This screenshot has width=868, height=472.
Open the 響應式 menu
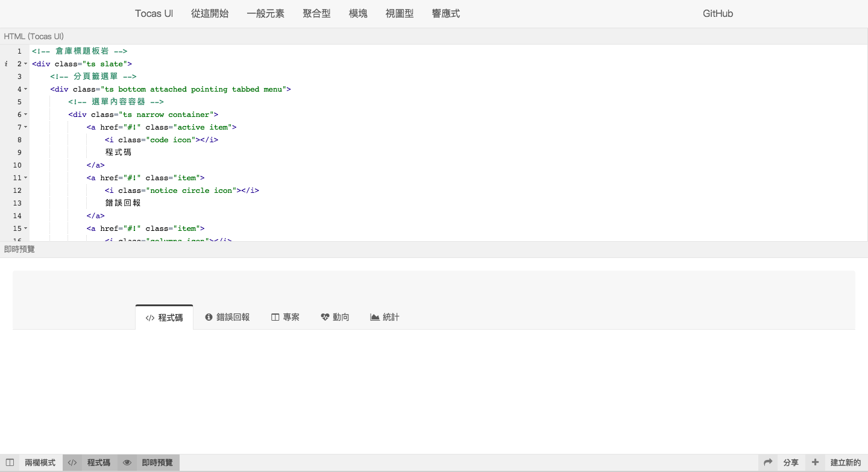point(446,13)
